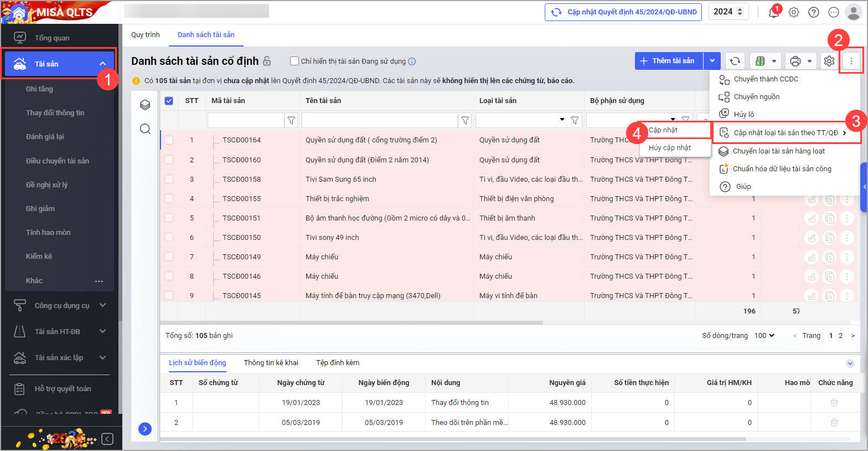Viewport: 868px width, 451px height.
Task: Open rows per page dropdown showing 100
Action: tap(764, 335)
